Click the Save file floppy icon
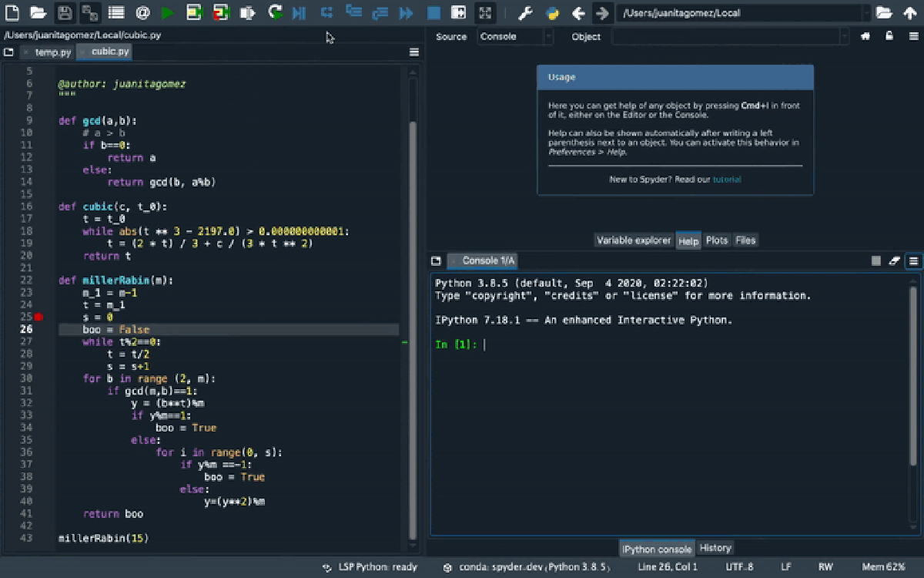 coord(65,12)
